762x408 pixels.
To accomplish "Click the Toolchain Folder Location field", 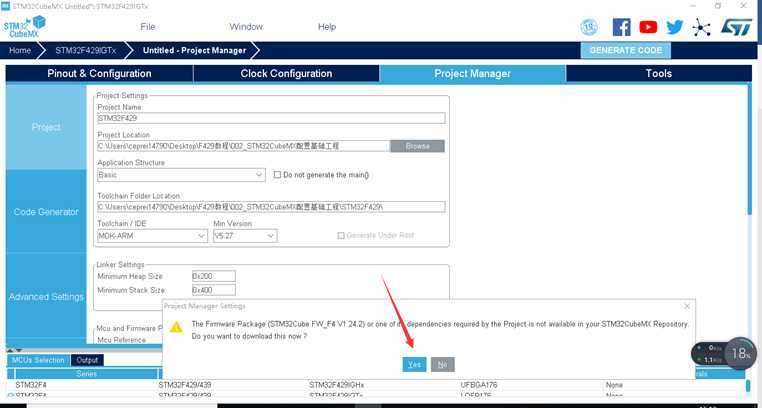I will 271,207.
